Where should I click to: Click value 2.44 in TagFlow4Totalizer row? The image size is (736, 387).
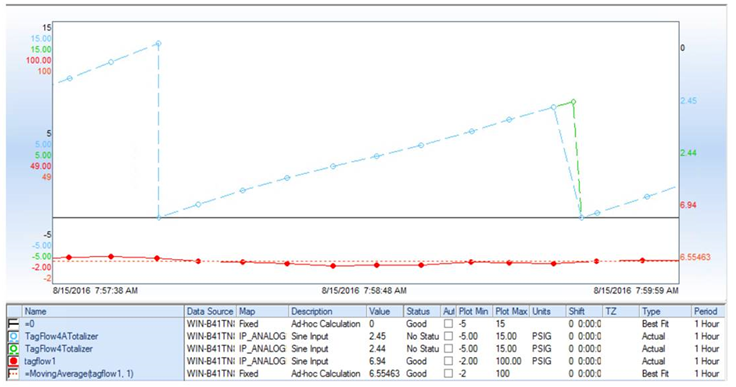click(x=377, y=348)
